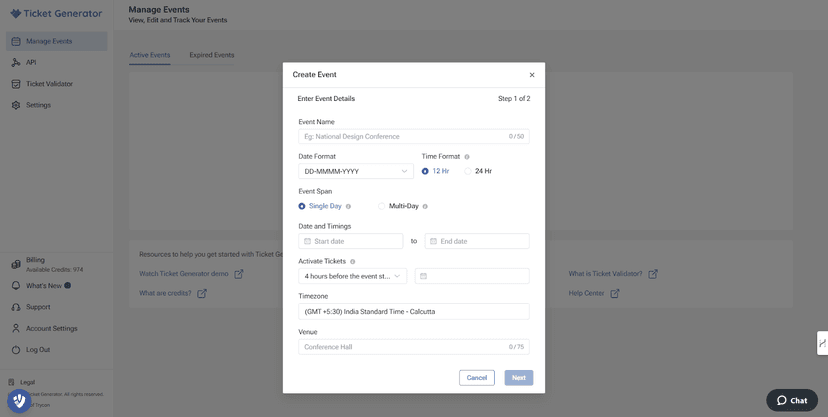Click the End date calendar icon
This screenshot has height=417, width=828.
click(x=433, y=241)
